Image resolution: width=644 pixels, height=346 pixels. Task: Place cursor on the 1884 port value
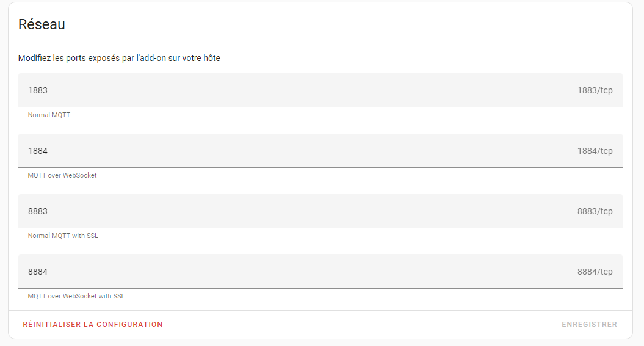(x=38, y=151)
